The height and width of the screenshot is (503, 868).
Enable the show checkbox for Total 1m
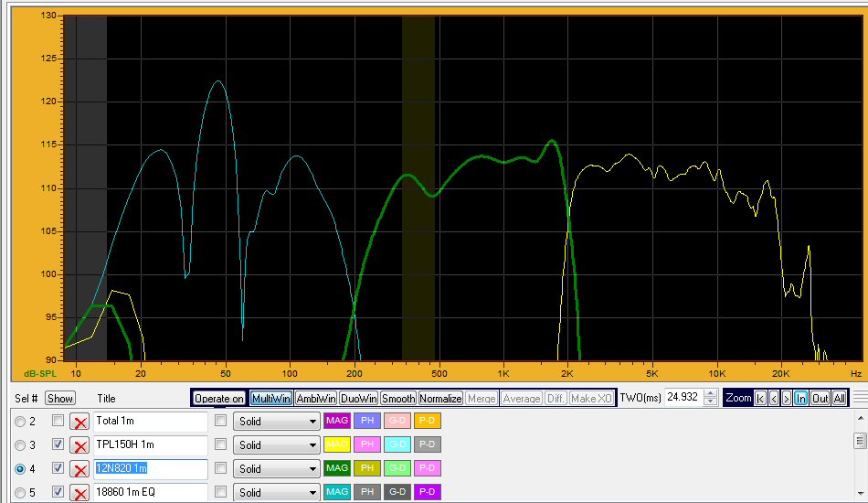pyautogui.click(x=58, y=421)
